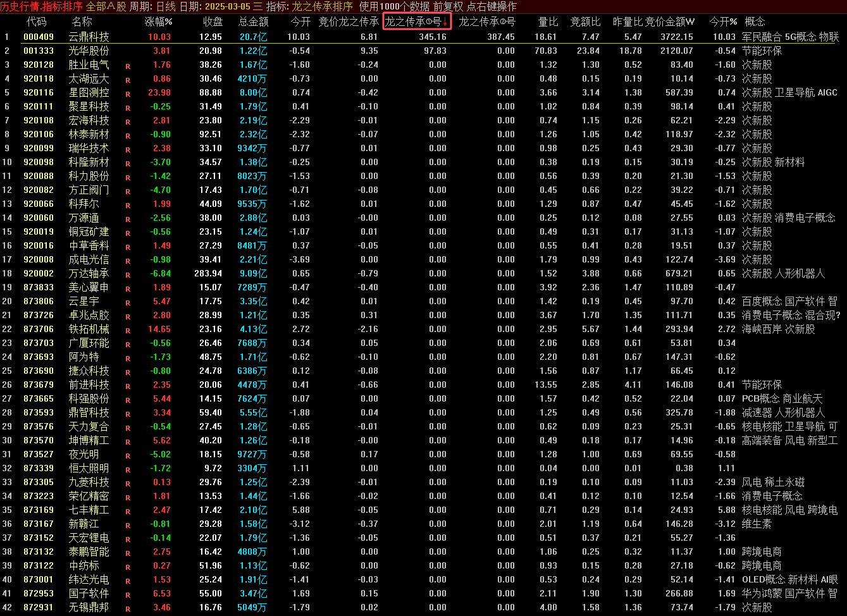Click stock code 920116

coord(38,92)
